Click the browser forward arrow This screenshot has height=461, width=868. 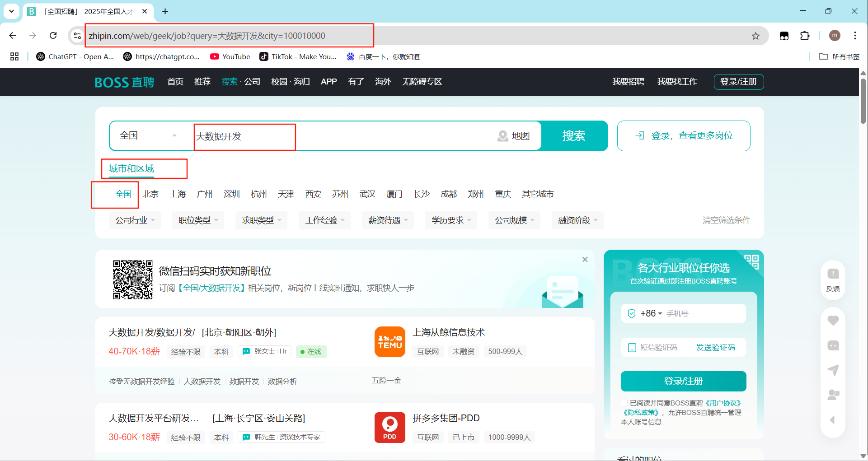[x=33, y=36]
